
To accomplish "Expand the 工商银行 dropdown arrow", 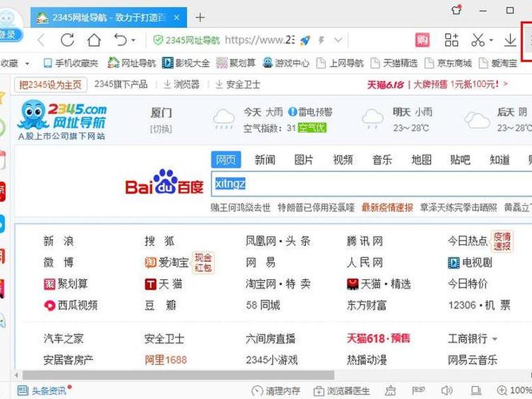I will [495, 339].
